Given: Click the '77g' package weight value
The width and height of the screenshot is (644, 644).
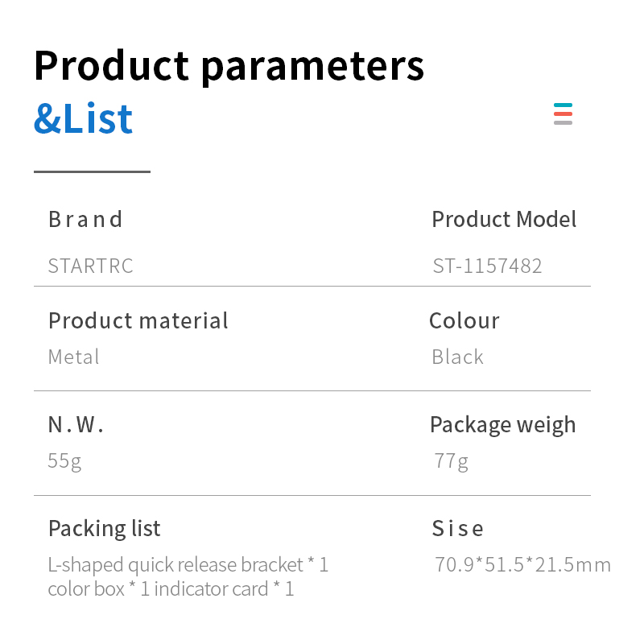Looking at the screenshot, I should click(x=451, y=461).
